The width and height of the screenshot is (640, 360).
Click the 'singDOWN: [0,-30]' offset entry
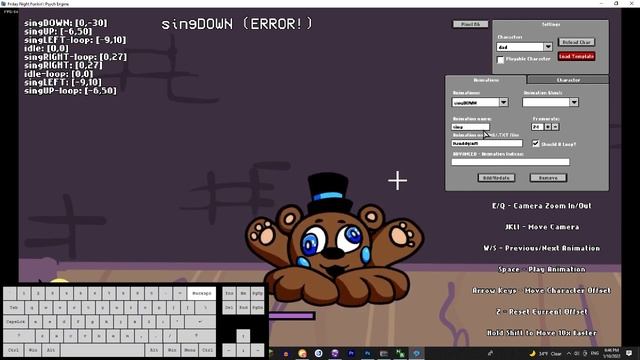65,23
